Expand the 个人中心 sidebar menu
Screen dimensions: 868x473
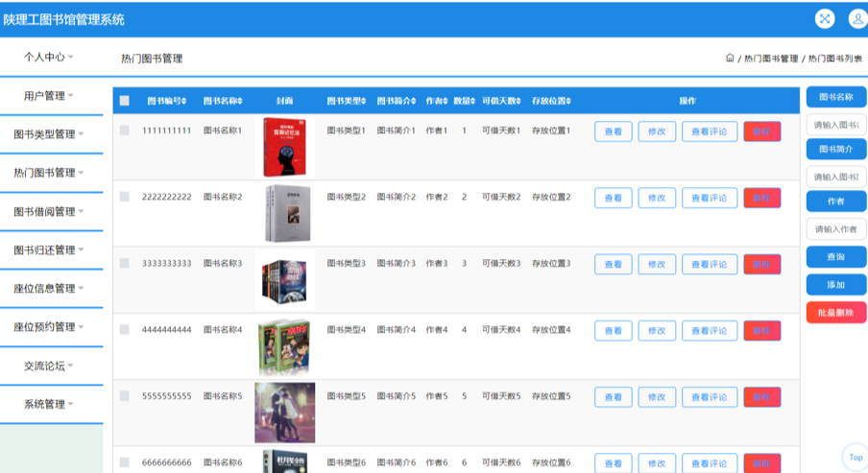49,57
